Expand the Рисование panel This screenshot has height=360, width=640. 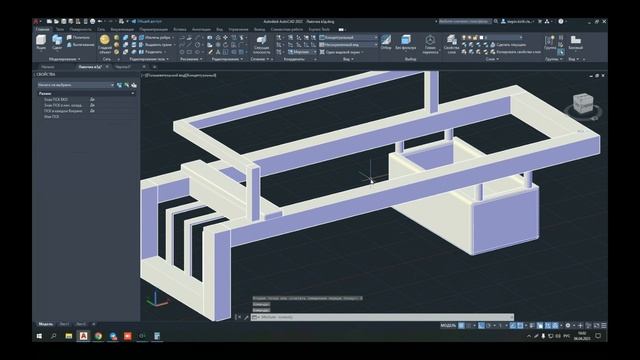pyautogui.click(x=191, y=59)
